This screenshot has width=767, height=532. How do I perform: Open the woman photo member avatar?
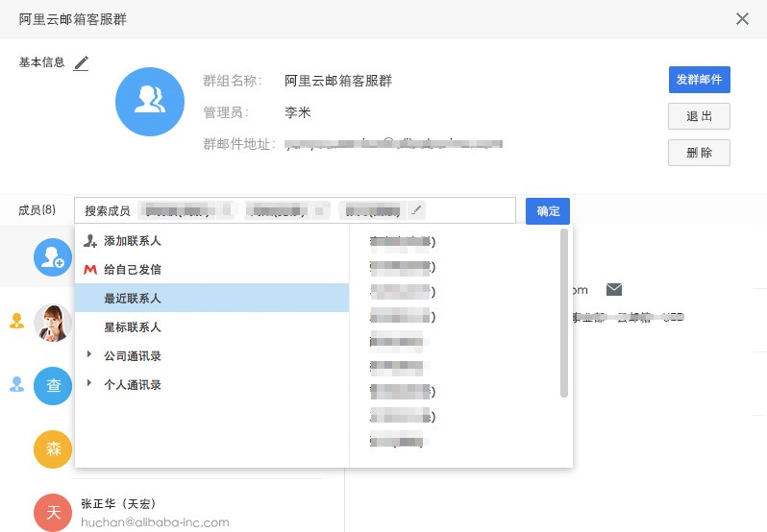tap(53, 323)
